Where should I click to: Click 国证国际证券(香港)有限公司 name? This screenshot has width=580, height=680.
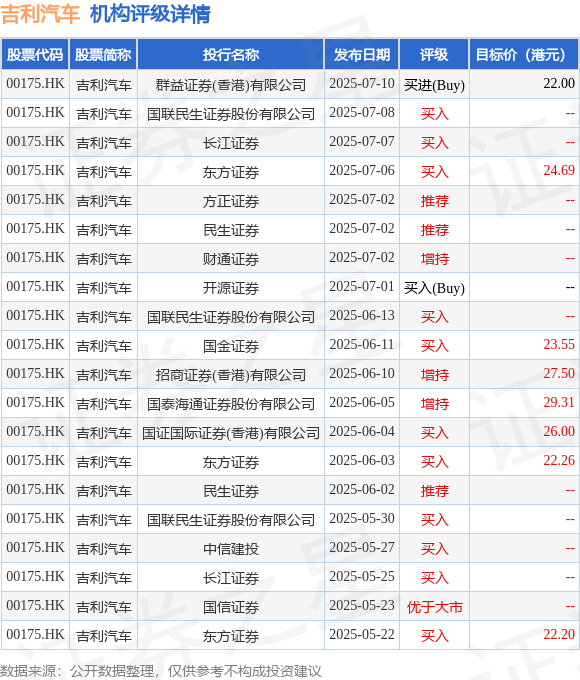click(x=231, y=433)
